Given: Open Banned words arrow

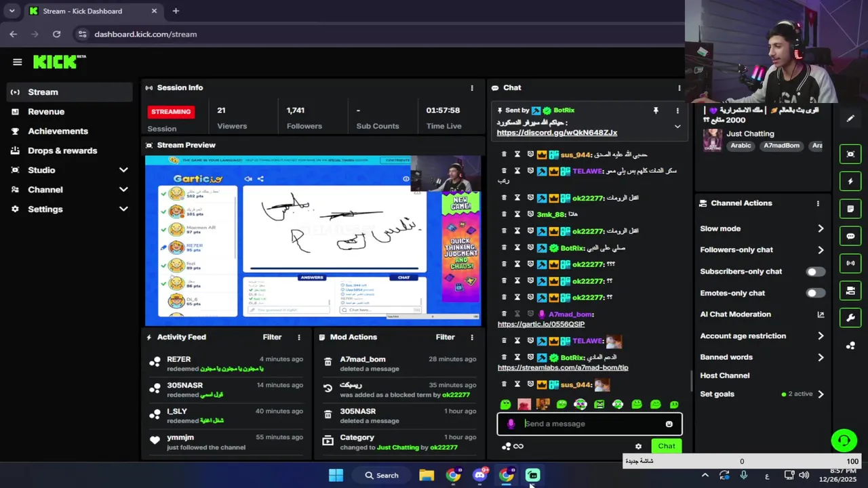Looking at the screenshot, I should [821, 357].
